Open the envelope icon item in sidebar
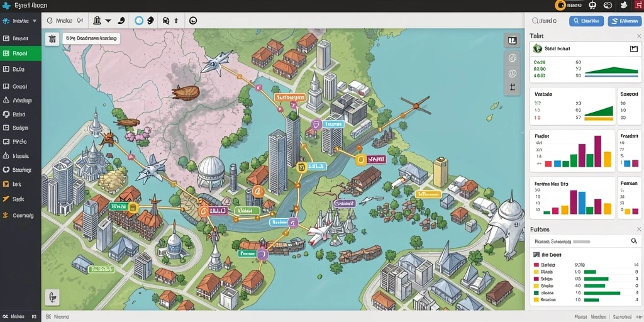The height and width of the screenshot is (322, 644). [6, 184]
